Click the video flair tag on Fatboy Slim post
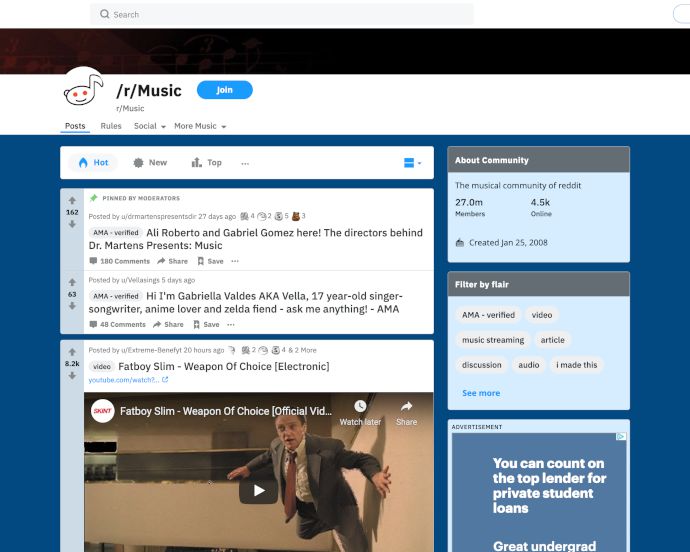Image resolution: width=690 pixels, height=552 pixels. pyautogui.click(x=102, y=367)
